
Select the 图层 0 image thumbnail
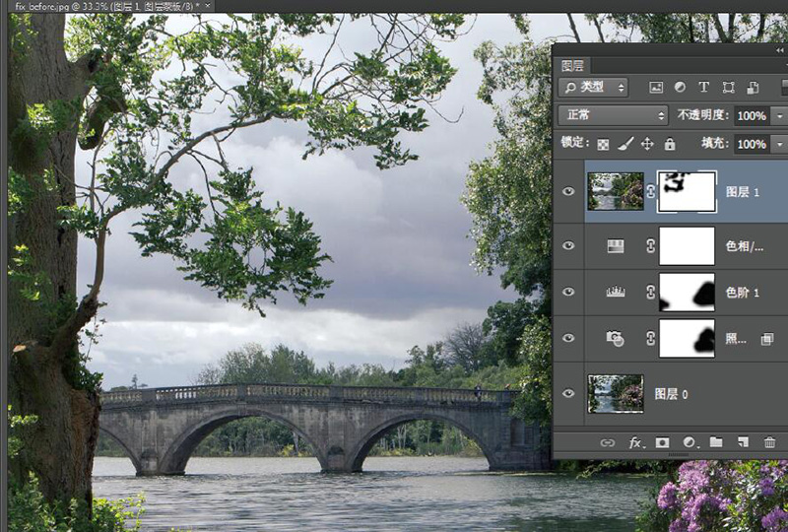[616, 393]
